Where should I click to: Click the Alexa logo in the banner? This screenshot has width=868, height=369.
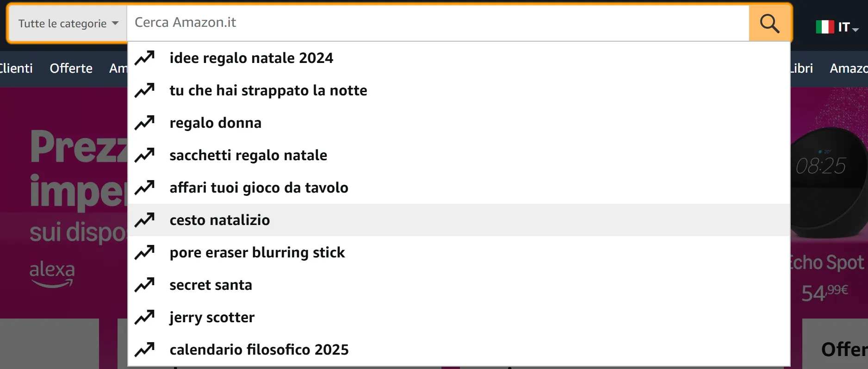pos(52,274)
